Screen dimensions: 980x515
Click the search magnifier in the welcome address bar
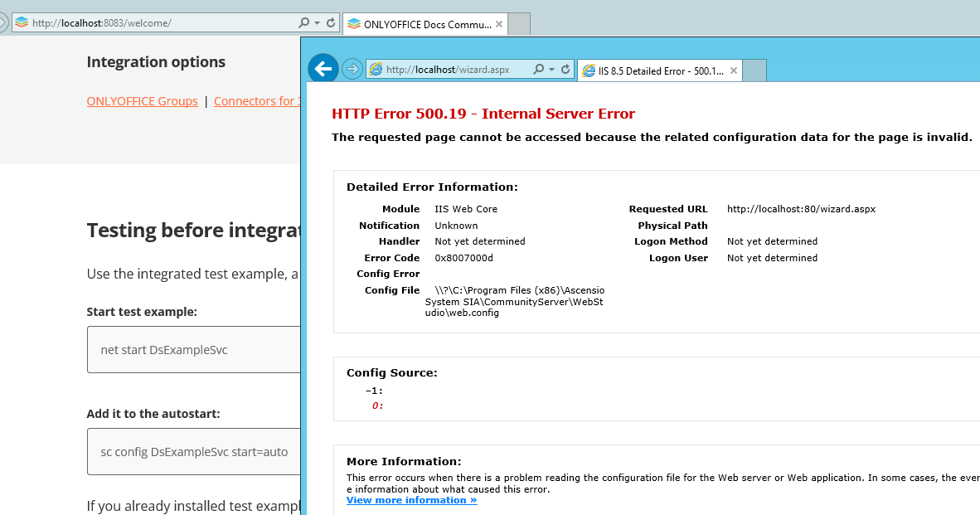(x=303, y=23)
